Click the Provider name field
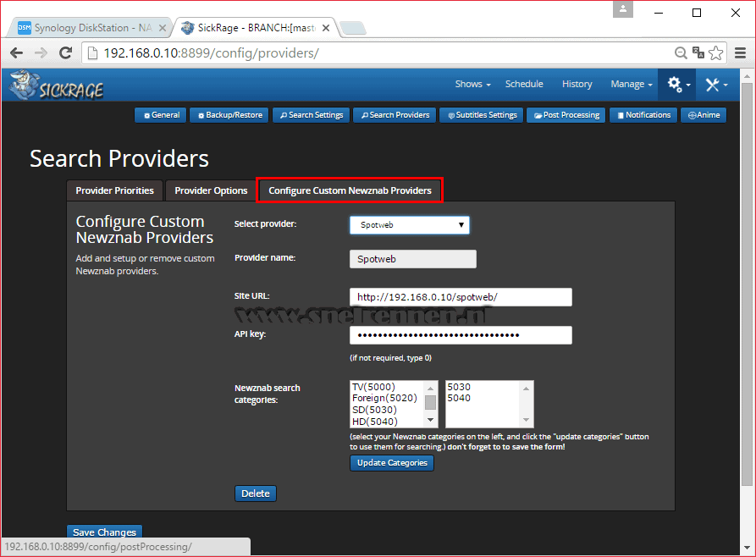The width and height of the screenshot is (756, 557). pyautogui.click(x=413, y=259)
